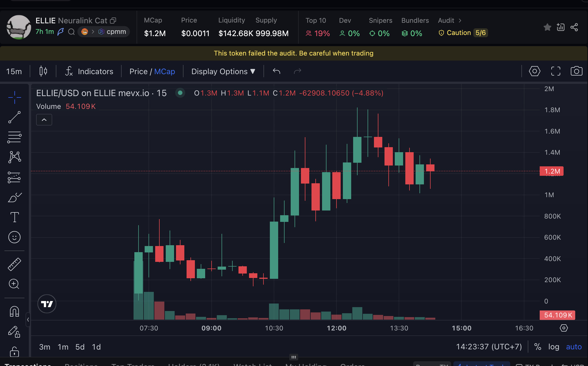Select the crosshair cursor tool
This screenshot has height=366, width=588.
pos(14,97)
